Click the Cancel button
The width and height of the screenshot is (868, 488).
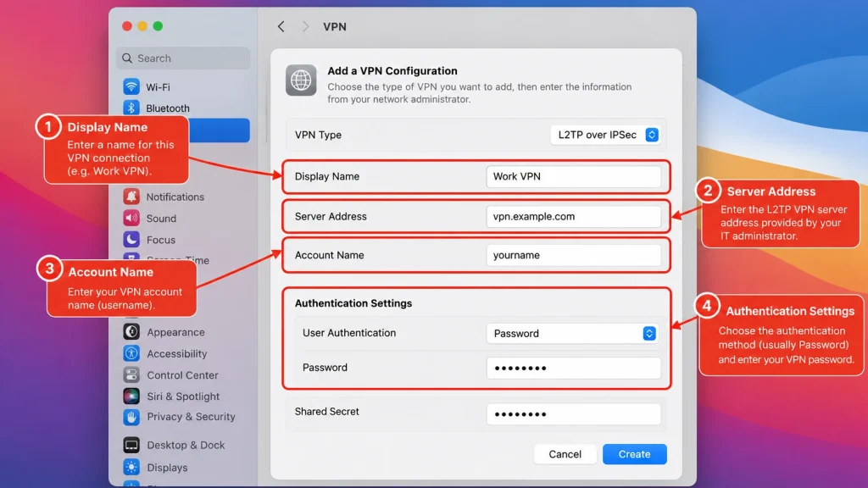[565, 454]
